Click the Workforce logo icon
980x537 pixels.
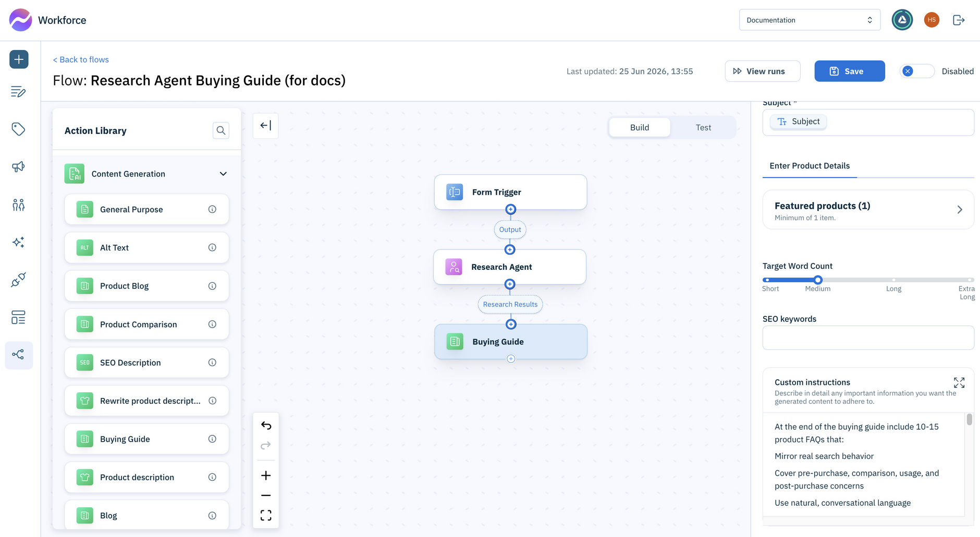tap(20, 20)
